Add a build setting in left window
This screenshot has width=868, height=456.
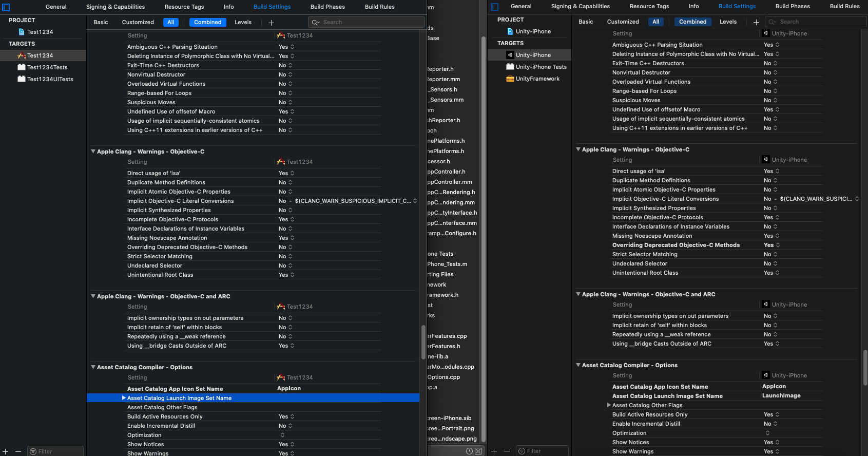pyautogui.click(x=271, y=23)
